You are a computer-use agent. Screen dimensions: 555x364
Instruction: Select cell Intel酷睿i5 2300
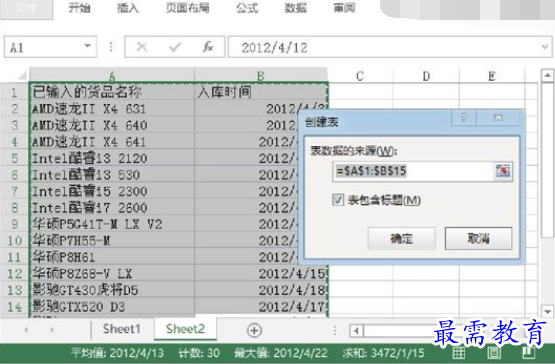coord(112,191)
